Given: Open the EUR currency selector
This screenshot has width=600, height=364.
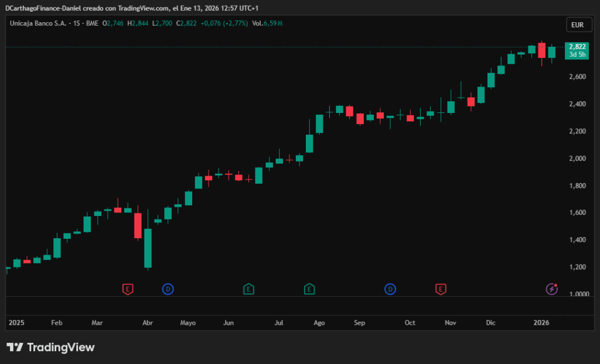Looking at the screenshot, I should point(577,25).
